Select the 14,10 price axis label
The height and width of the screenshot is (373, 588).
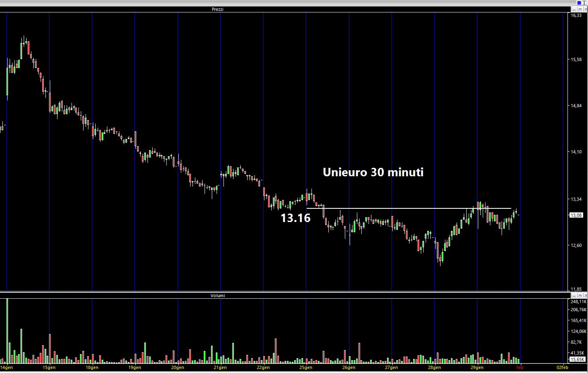576,152
